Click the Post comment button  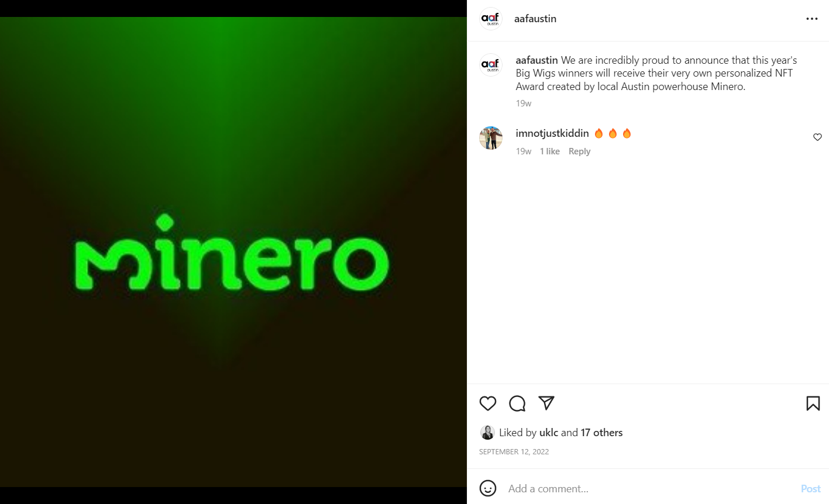[810, 489]
